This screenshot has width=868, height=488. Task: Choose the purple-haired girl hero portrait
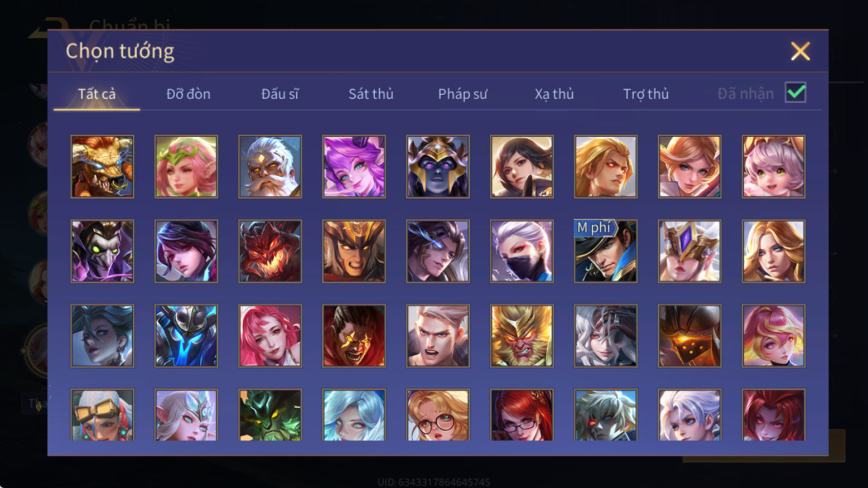coord(354,167)
